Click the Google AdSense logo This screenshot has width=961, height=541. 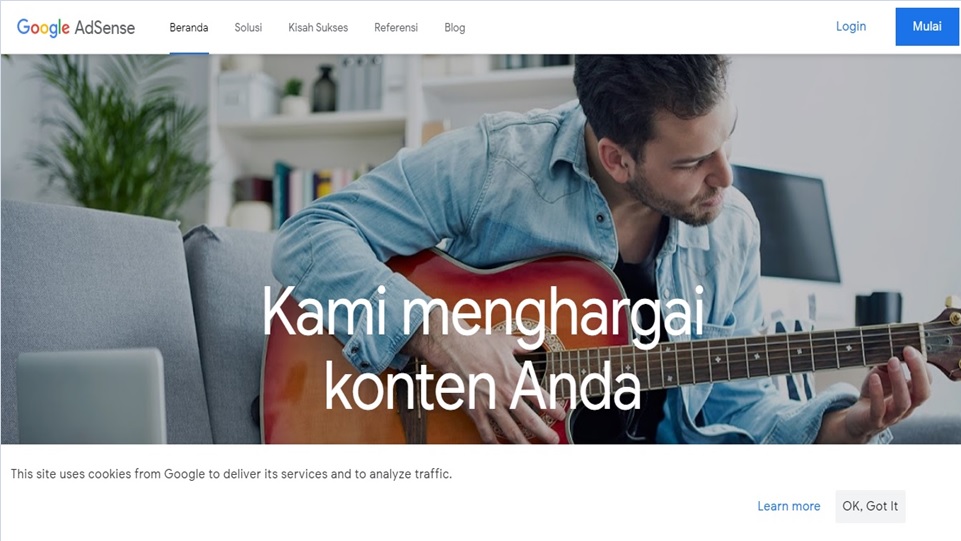coord(76,28)
